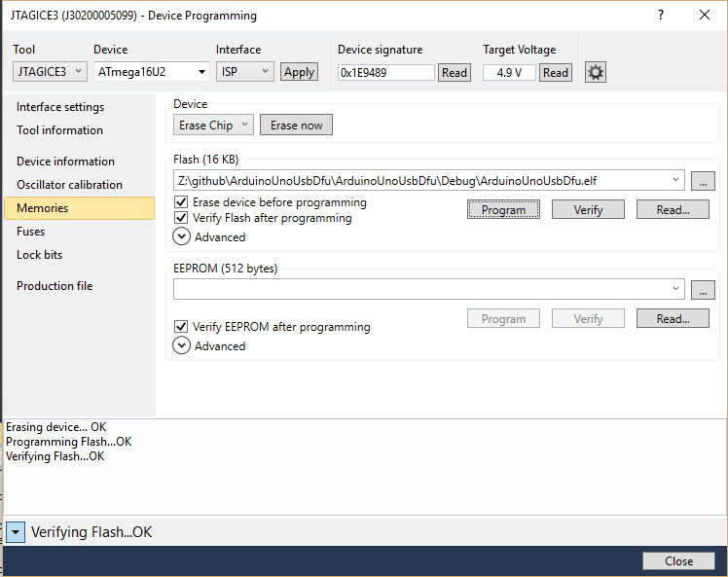Open the Lock bits page
The width and height of the screenshot is (728, 577).
click(x=40, y=255)
